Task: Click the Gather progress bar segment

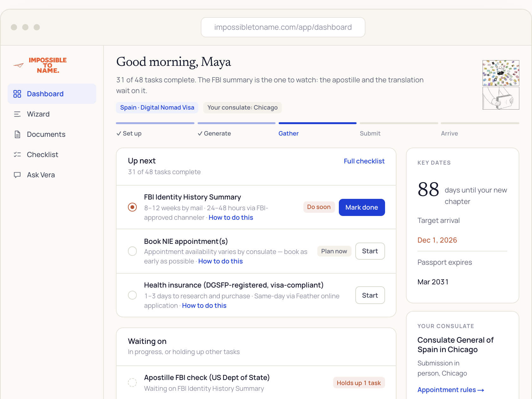Action: coord(318,123)
